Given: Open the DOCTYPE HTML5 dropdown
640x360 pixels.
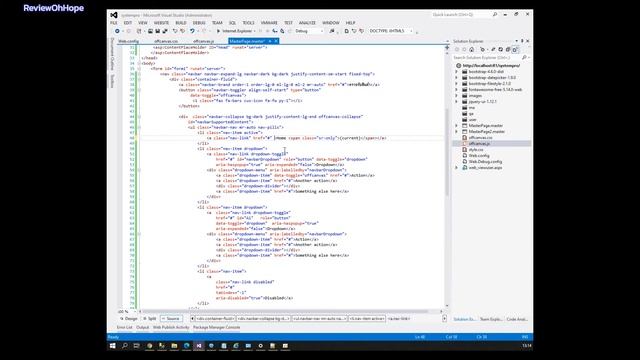Looking at the screenshot, I should (x=391, y=31).
